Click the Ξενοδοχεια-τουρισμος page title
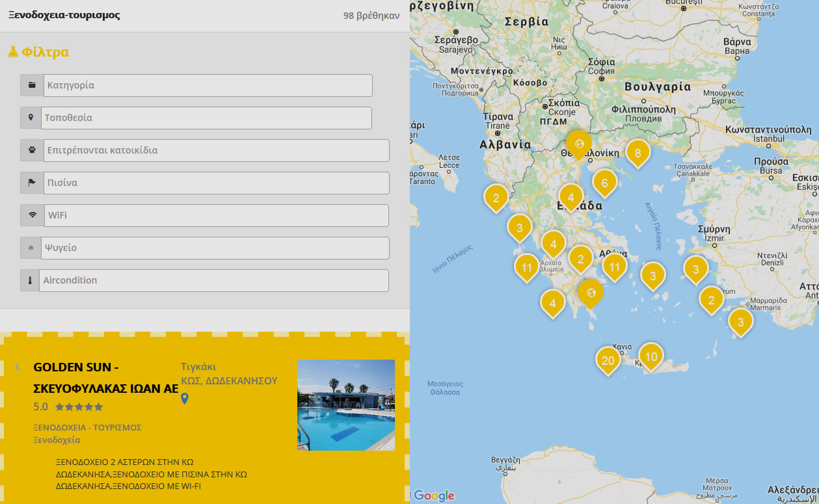Image resolution: width=819 pixels, height=504 pixels. (x=64, y=15)
